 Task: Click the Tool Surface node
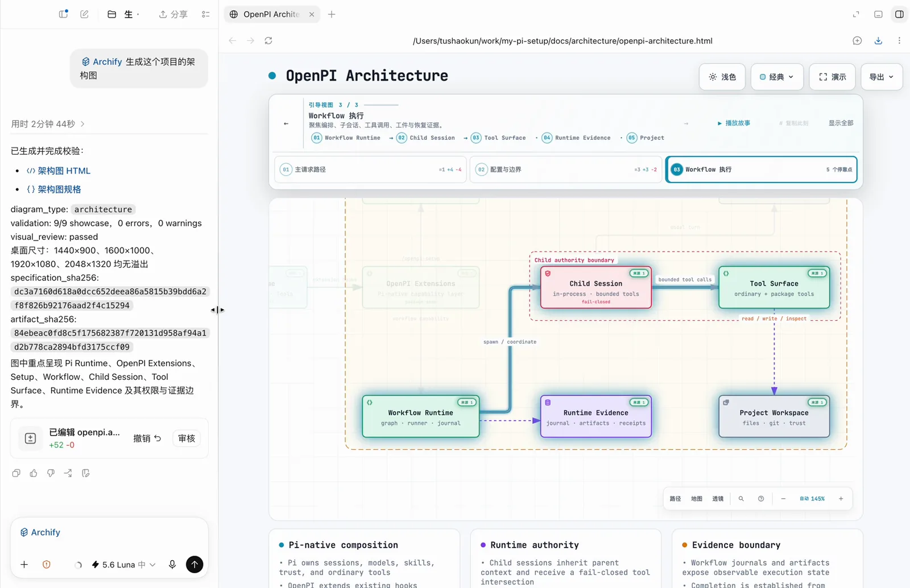pyautogui.click(x=774, y=288)
